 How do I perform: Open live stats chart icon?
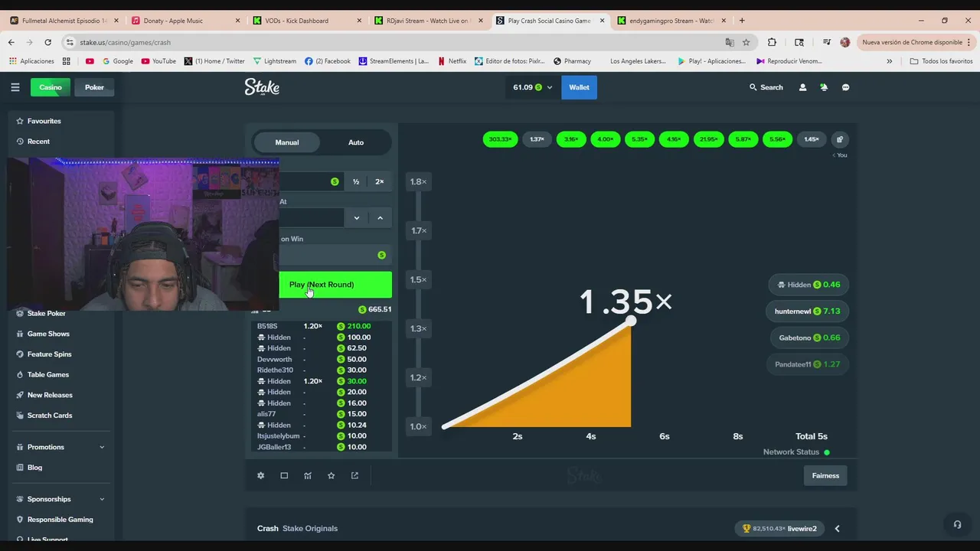click(x=308, y=475)
